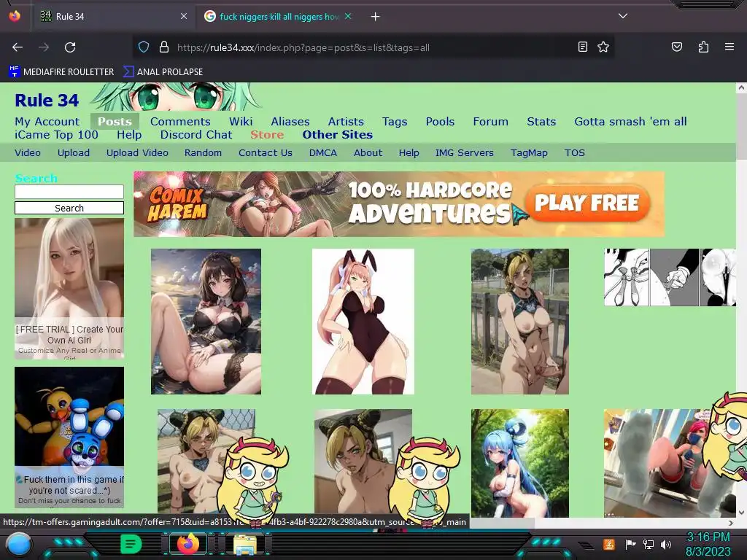The height and width of the screenshot is (560, 747).
Task: Open the Pools page
Action: pyautogui.click(x=440, y=122)
